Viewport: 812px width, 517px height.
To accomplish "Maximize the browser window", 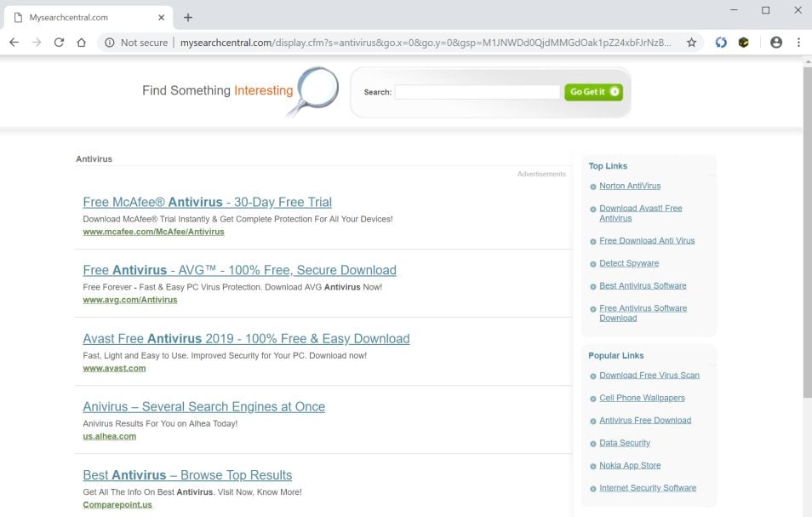I will (765, 10).
